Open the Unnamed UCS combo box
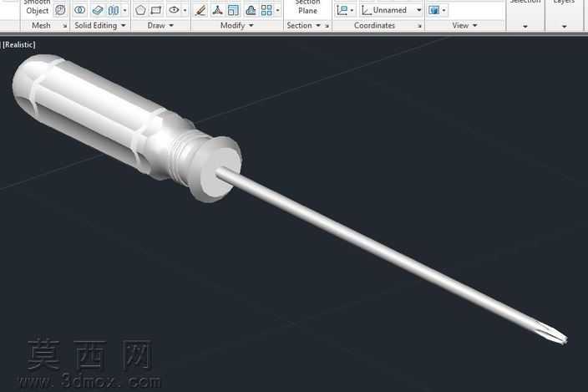Image resolution: width=588 pixels, height=392 pixels. coord(392,10)
